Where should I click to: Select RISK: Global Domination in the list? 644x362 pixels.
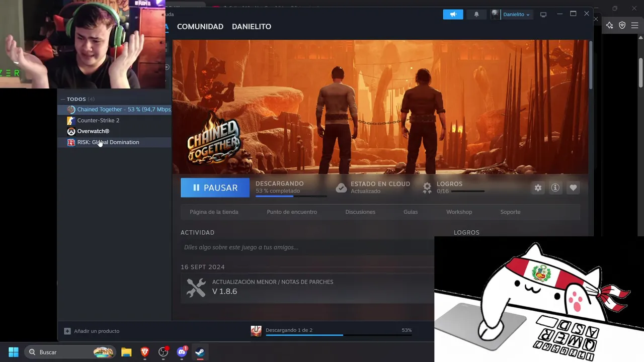[115, 142]
